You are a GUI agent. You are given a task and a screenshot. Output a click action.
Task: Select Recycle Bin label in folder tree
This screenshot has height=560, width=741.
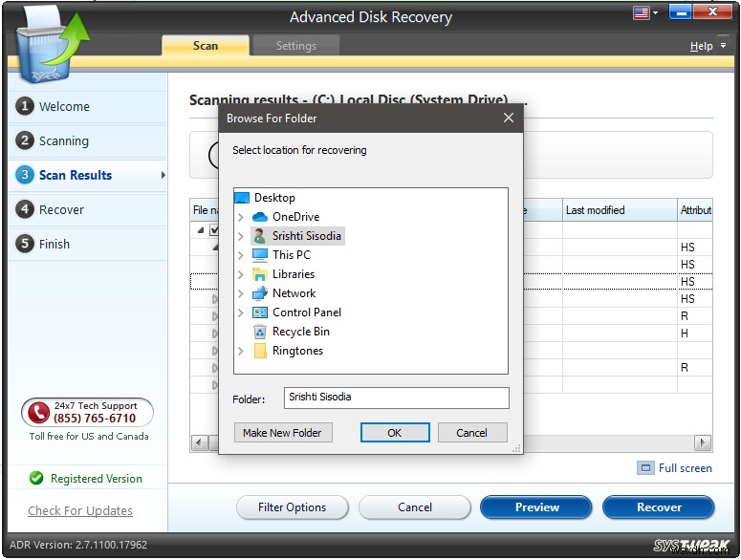coord(301,332)
